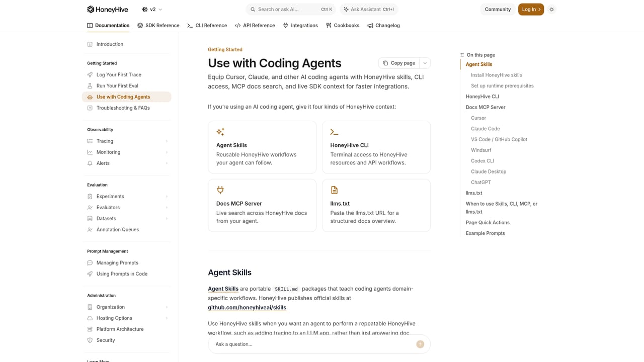Open the CLI Reference tab
Viewport: 644px width, 362px height.
(x=207, y=25)
